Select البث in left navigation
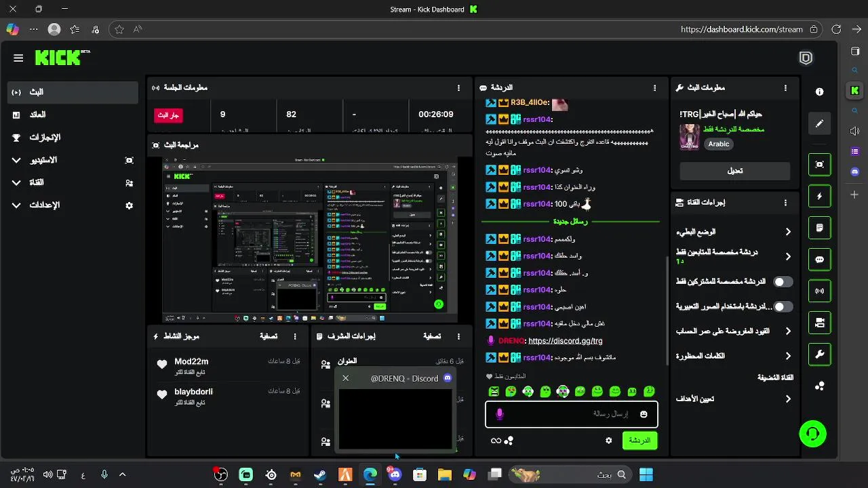 [73, 92]
